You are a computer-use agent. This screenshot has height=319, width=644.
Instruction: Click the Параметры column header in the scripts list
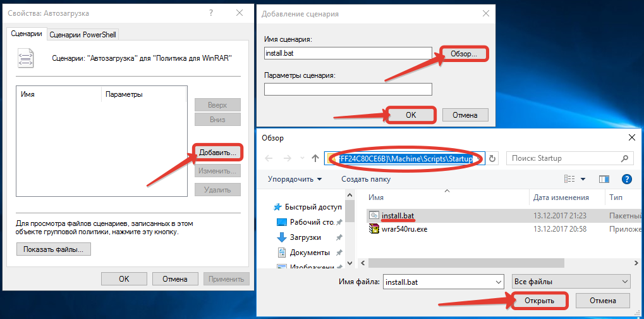[x=143, y=94]
